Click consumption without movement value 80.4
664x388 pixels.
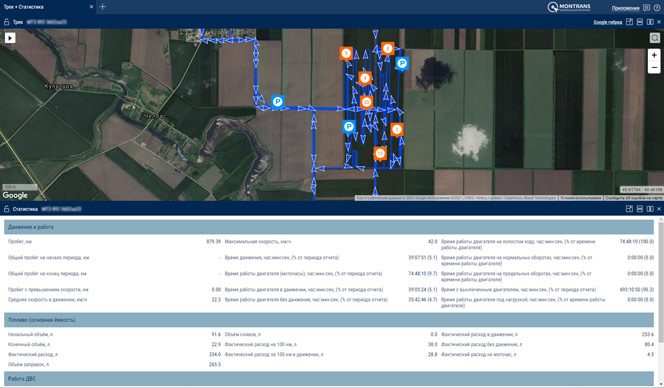coord(649,344)
